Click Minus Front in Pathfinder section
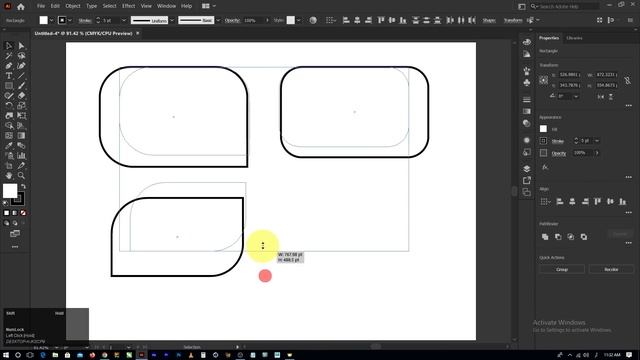Viewport: 640px width, 360px height. [x=558, y=237]
